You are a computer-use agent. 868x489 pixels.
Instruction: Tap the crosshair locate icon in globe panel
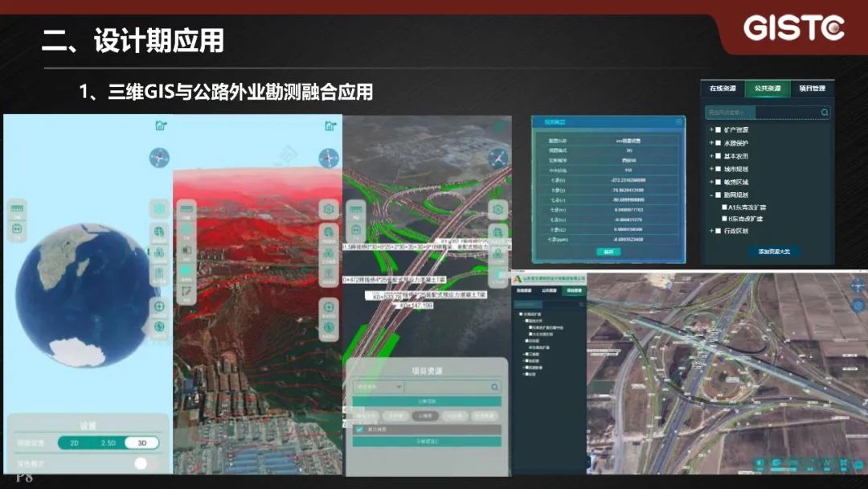[x=159, y=306]
